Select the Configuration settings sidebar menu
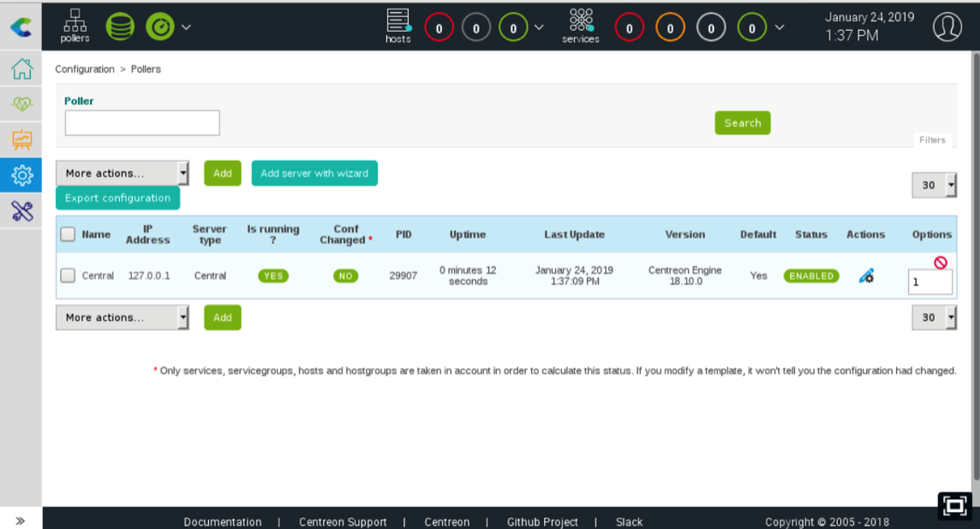Image resolution: width=980 pixels, height=529 pixels. (x=21, y=175)
